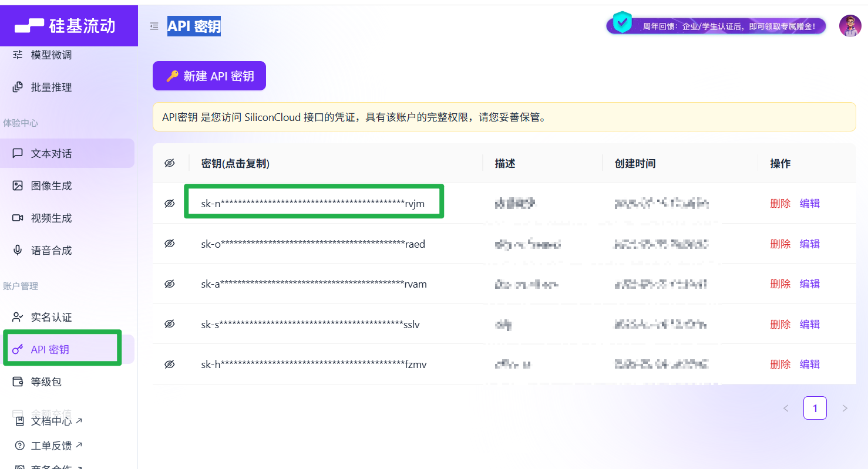Screen dimensions: 868x469
Task: Open 视频生成 page
Action: [x=68, y=218]
